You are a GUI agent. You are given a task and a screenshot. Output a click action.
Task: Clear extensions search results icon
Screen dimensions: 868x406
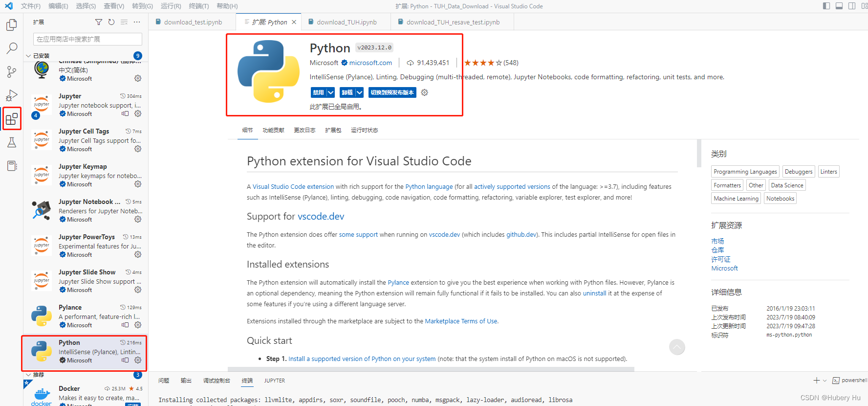124,22
